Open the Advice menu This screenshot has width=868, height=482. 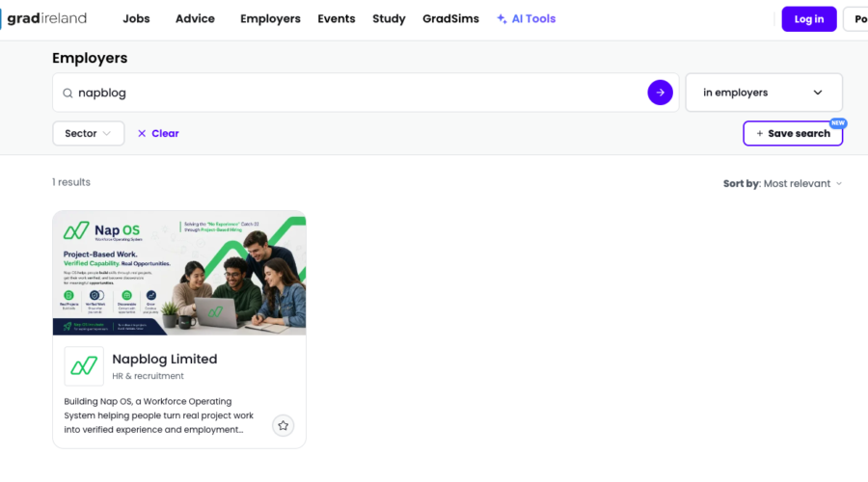(195, 19)
